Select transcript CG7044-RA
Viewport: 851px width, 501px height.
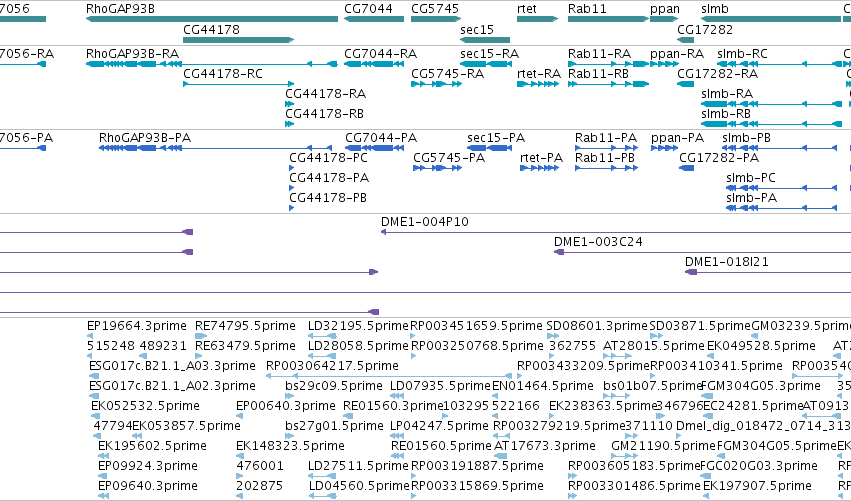(x=380, y=54)
